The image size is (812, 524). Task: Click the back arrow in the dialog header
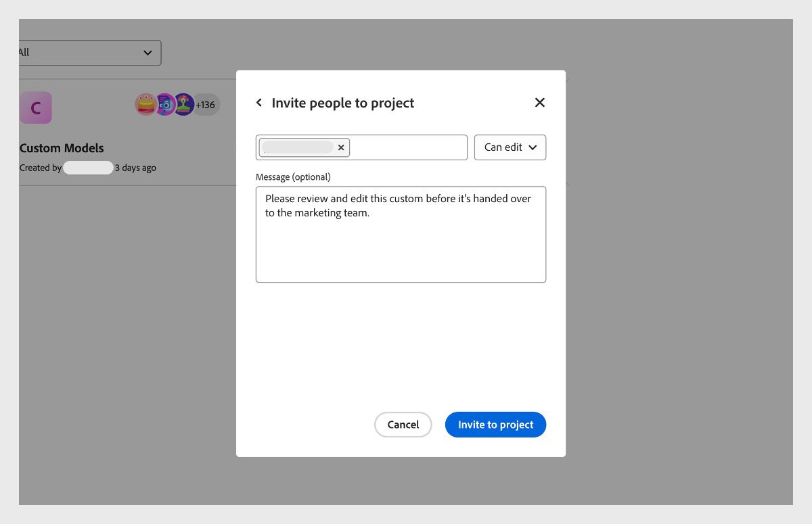[259, 102]
